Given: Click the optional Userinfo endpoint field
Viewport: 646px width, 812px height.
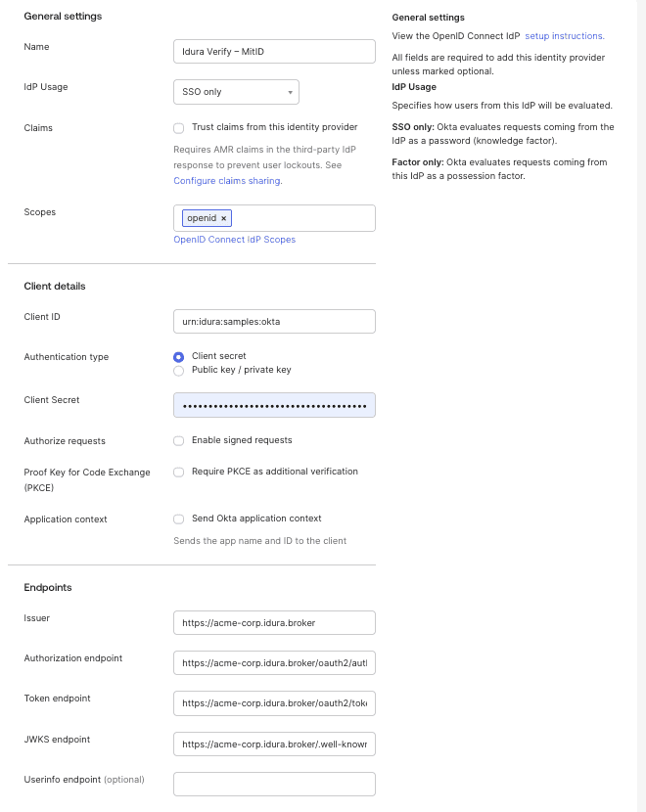Looking at the screenshot, I should [x=274, y=784].
